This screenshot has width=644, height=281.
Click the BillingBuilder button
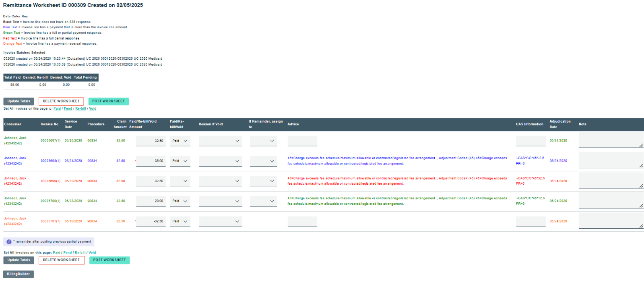pos(19,274)
